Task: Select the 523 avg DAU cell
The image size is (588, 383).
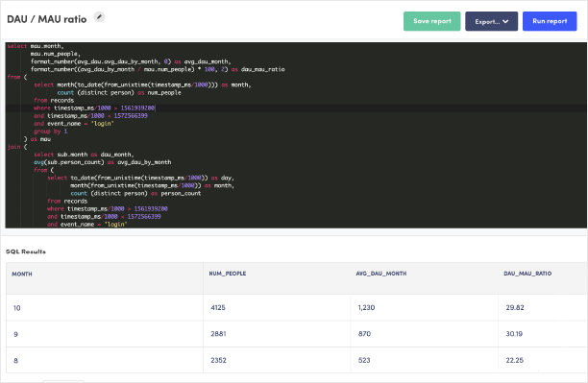Action: [x=424, y=360]
